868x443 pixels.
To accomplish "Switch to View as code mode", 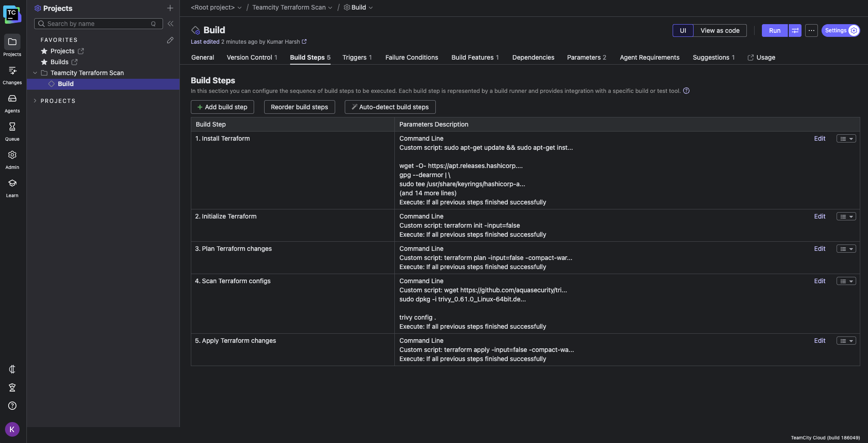I will tap(720, 31).
